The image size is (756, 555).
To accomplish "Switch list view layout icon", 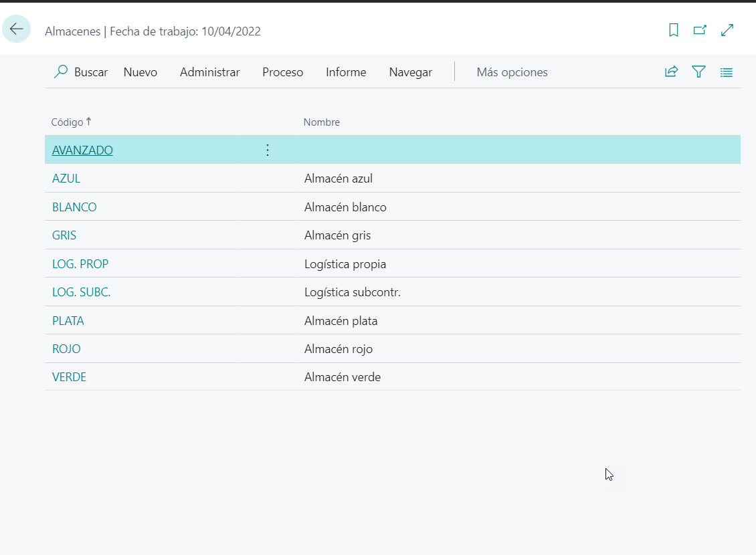I will [726, 72].
